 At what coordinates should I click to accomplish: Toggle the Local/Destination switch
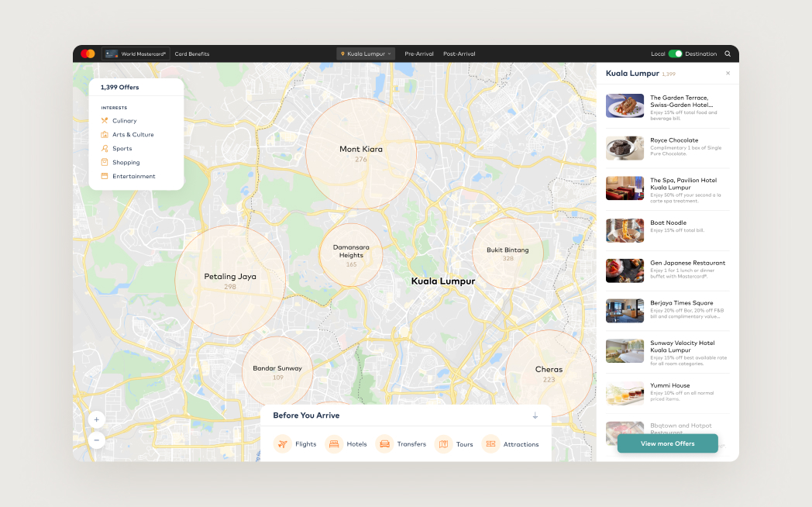click(x=676, y=53)
